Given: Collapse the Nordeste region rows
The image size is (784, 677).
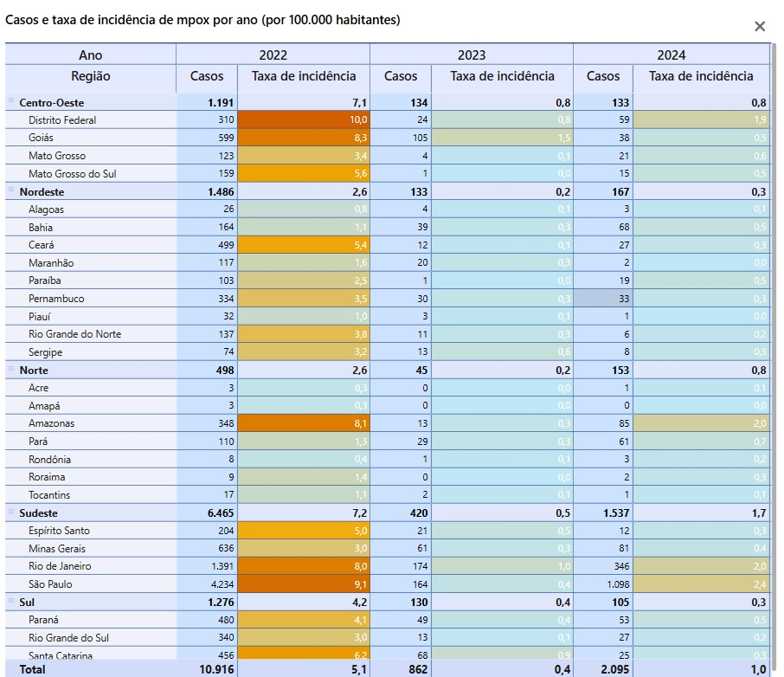Looking at the screenshot, I should coord(12,190).
